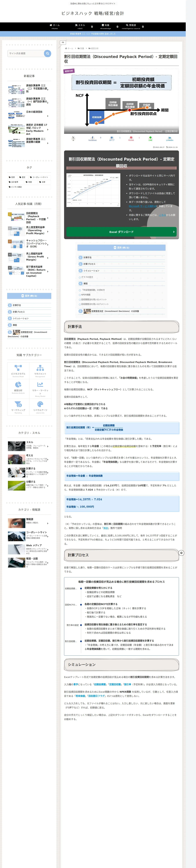Open the site title ビジネスハック 戦略/経営/会計

click(93, 13)
